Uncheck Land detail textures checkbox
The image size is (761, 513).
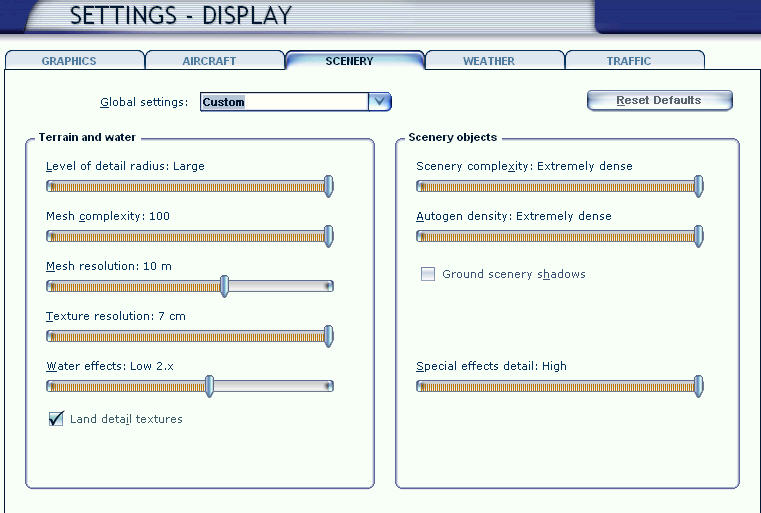[x=56, y=418]
